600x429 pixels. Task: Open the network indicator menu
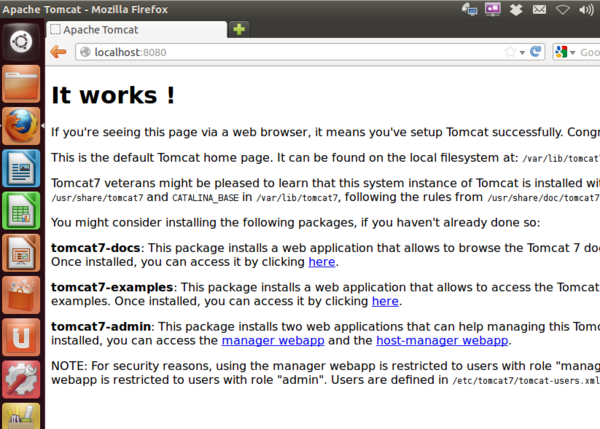click(x=562, y=10)
